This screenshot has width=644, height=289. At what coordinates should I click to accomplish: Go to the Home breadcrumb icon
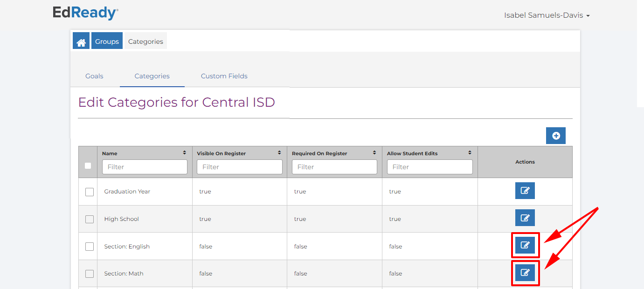pyautogui.click(x=81, y=41)
